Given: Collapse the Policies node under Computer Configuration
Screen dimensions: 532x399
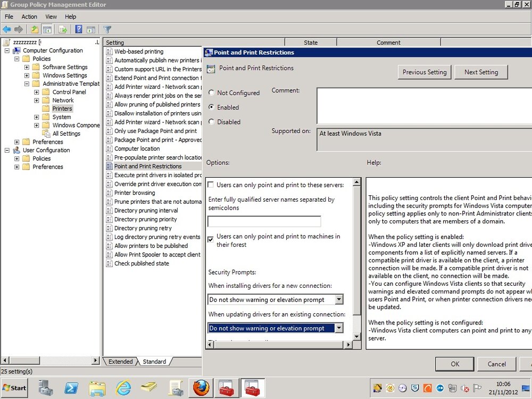Looking at the screenshot, I should (x=16, y=59).
